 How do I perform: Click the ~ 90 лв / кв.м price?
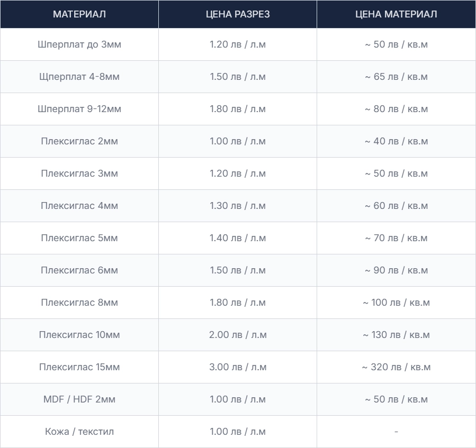pos(396,270)
